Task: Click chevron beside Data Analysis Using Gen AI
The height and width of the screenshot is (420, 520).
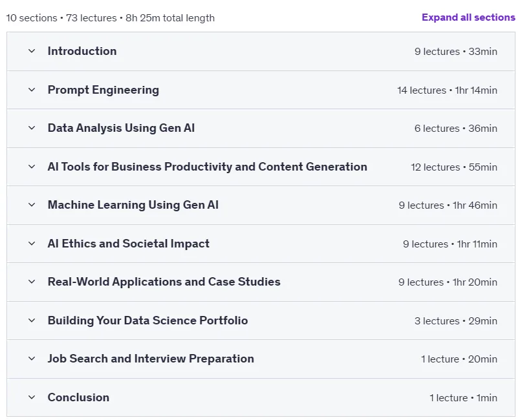Action: coord(32,128)
